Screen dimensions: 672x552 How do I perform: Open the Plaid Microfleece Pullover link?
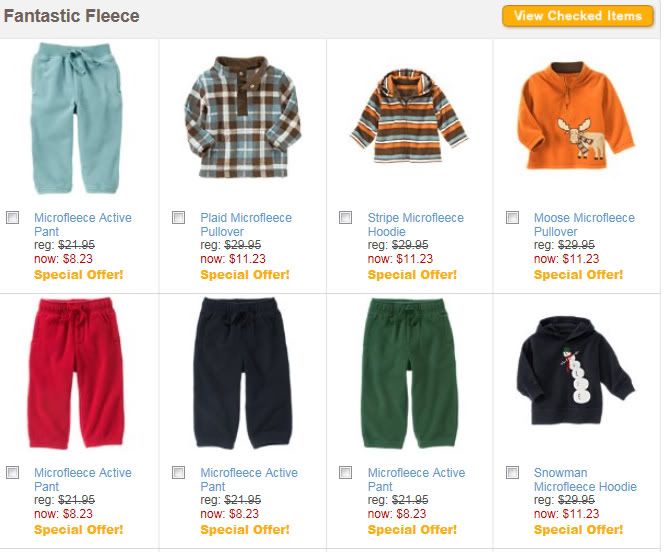(x=246, y=225)
